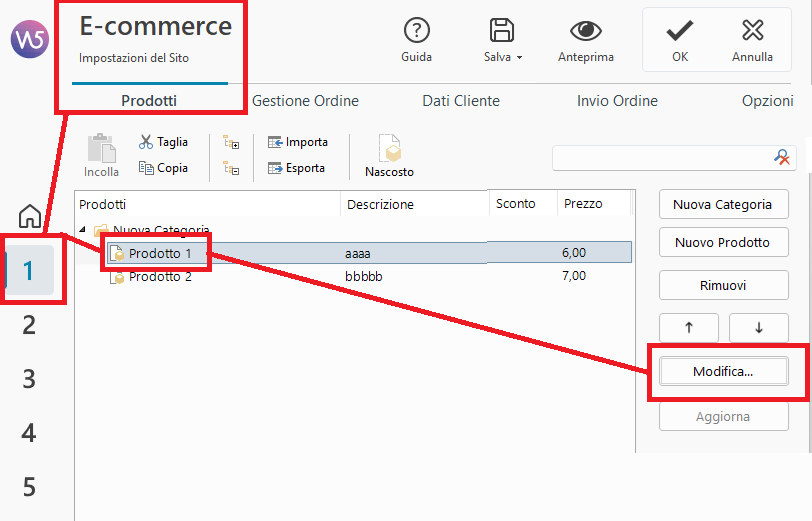Click the Nuova Categoria button
812x521 pixels.
point(723,205)
